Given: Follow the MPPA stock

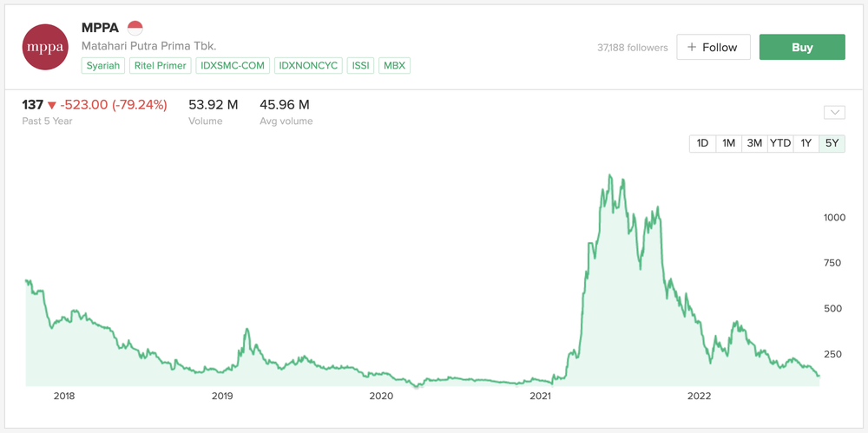Looking at the screenshot, I should [713, 47].
